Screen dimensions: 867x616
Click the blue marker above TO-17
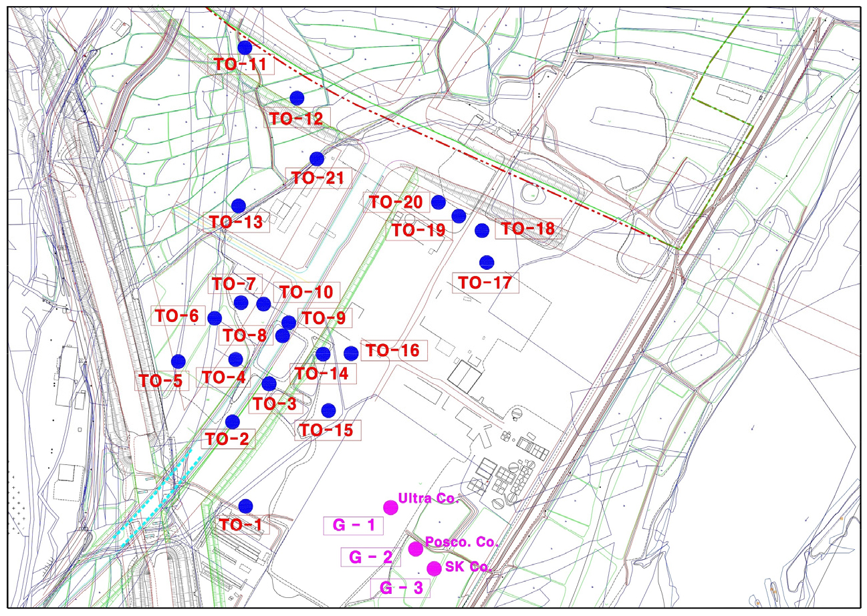tap(487, 261)
